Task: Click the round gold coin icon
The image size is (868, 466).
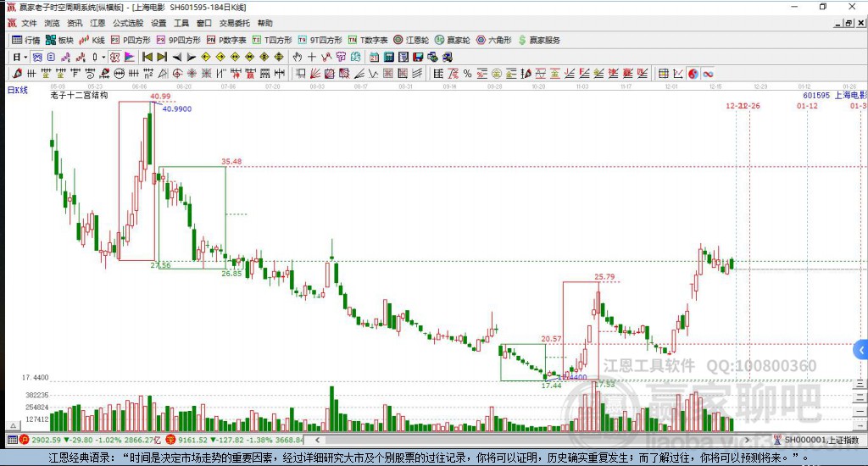Action: point(497,74)
